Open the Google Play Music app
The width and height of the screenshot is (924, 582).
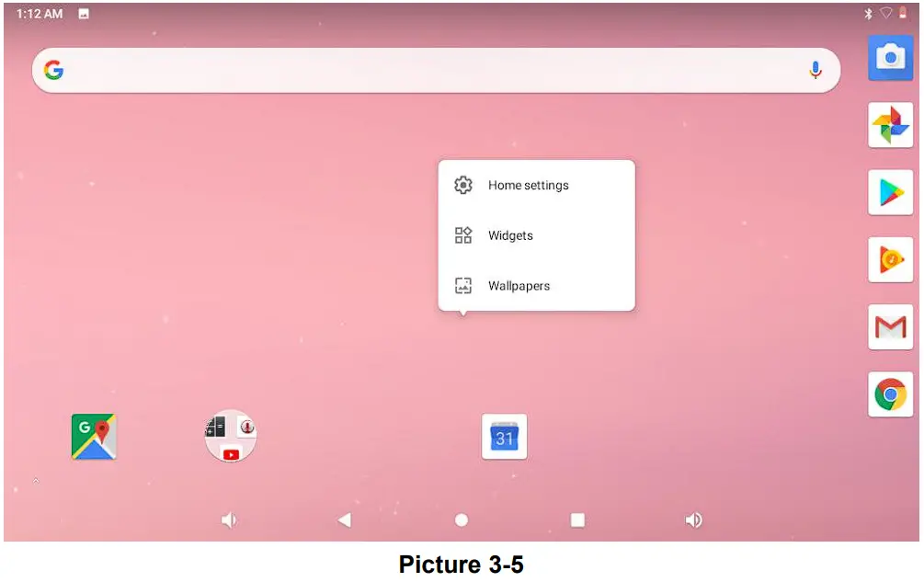(890, 259)
